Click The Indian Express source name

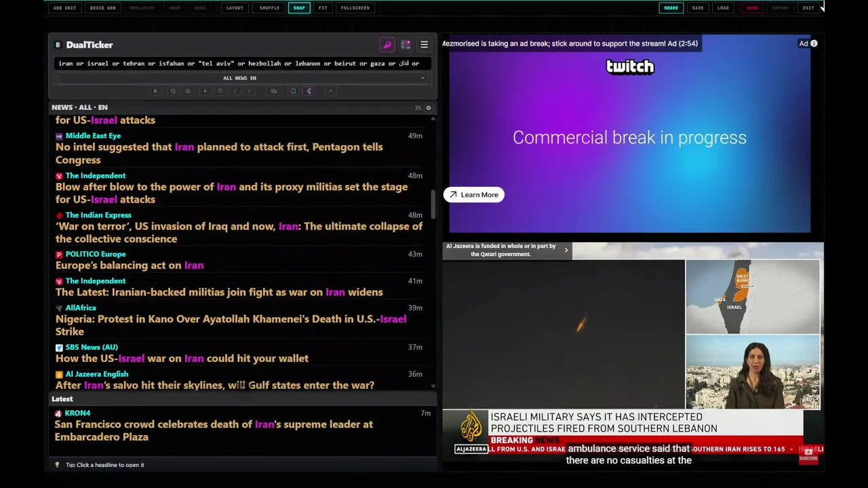(98, 215)
